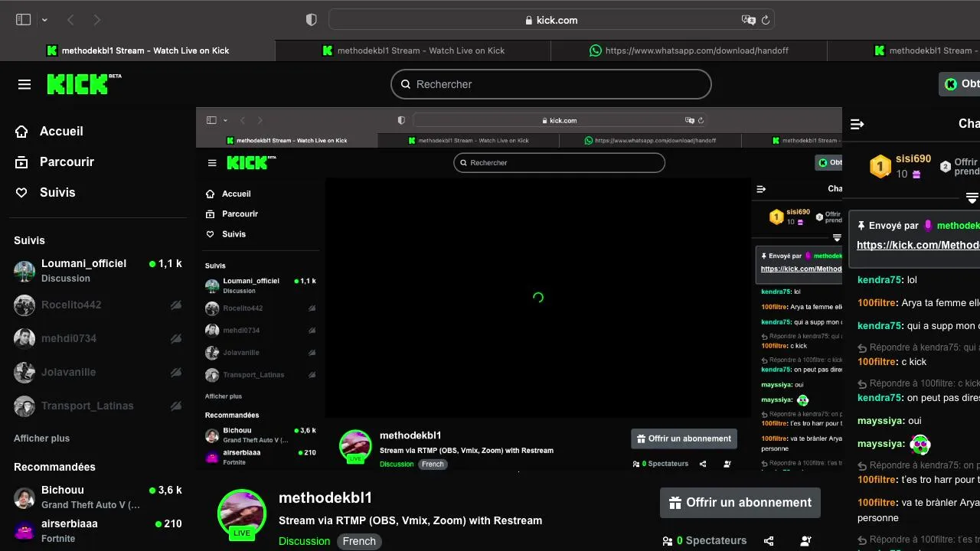Open recommended channel airserbiaaa
980x551 pixels.
click(98, 530)
